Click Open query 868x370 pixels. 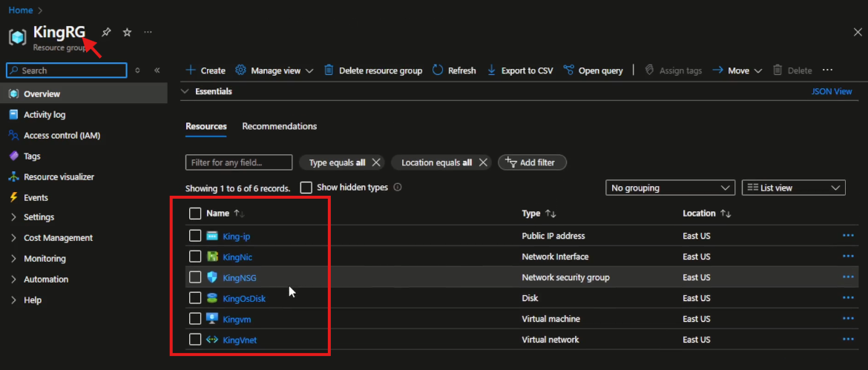593,70
